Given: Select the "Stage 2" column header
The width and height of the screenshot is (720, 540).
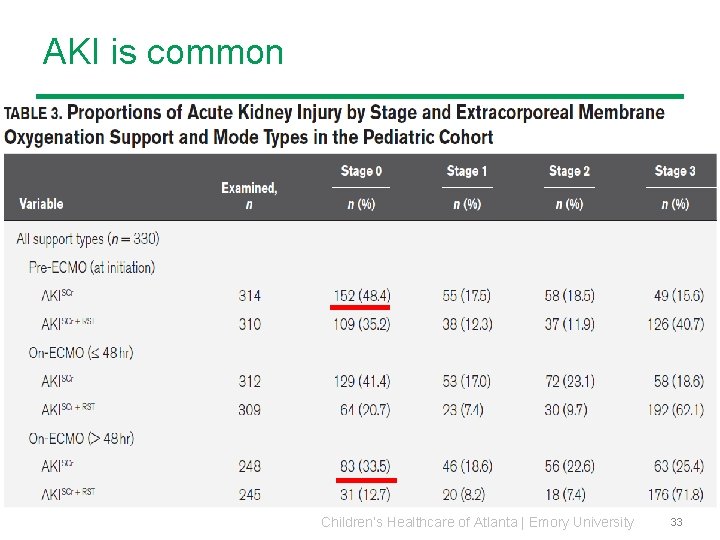Looking at the screenshot, I should (569, 171).
